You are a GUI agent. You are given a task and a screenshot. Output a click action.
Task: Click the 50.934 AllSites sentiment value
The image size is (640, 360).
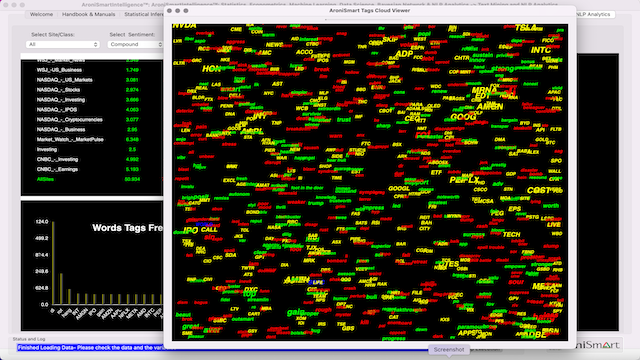pyautogui.click(x=132, y=179)
